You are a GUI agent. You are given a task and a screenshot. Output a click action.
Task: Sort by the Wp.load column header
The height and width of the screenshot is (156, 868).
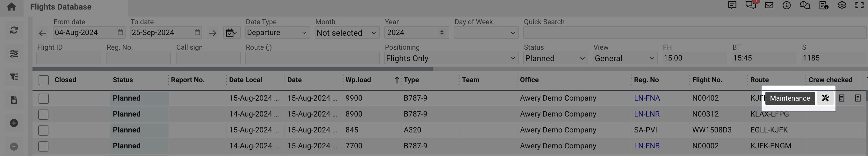(358, 80)
